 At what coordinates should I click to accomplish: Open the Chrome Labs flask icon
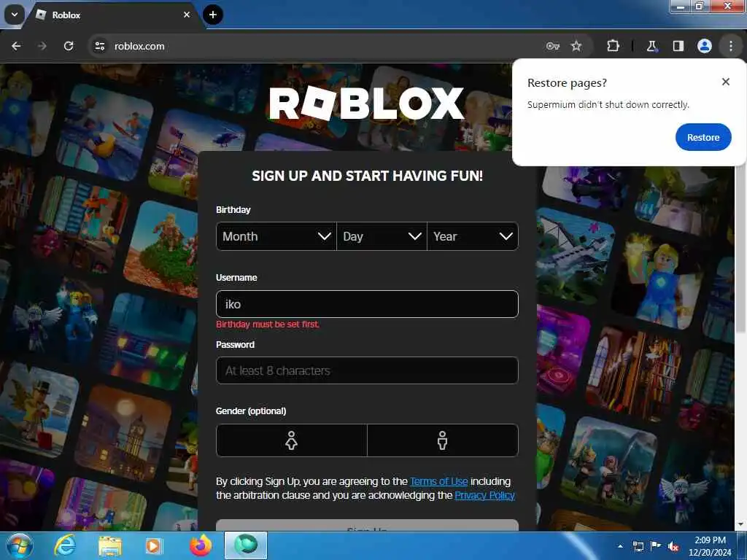pyautogui.click(x=651, y=46)
